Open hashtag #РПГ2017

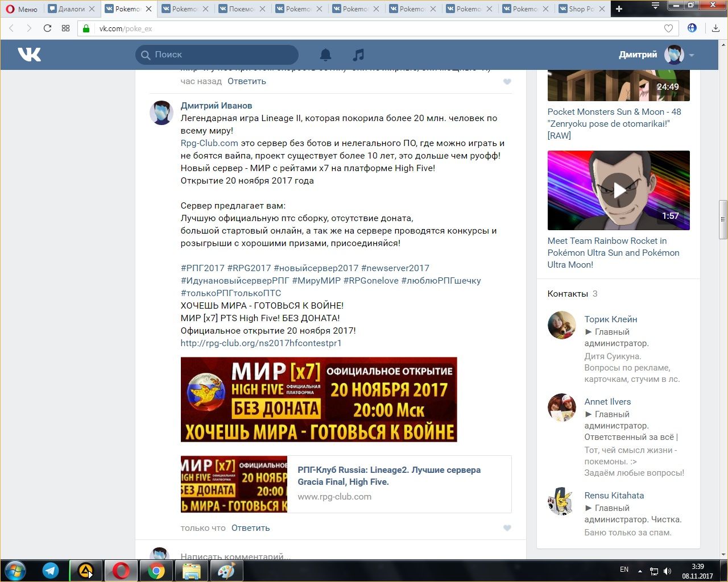[x=202, y=268]
